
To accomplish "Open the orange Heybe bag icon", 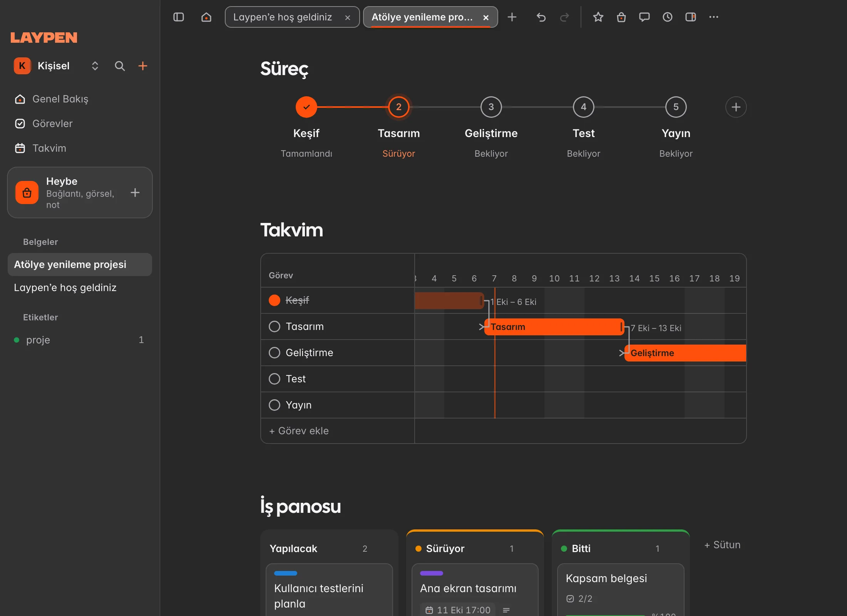I will pos(27,192).
